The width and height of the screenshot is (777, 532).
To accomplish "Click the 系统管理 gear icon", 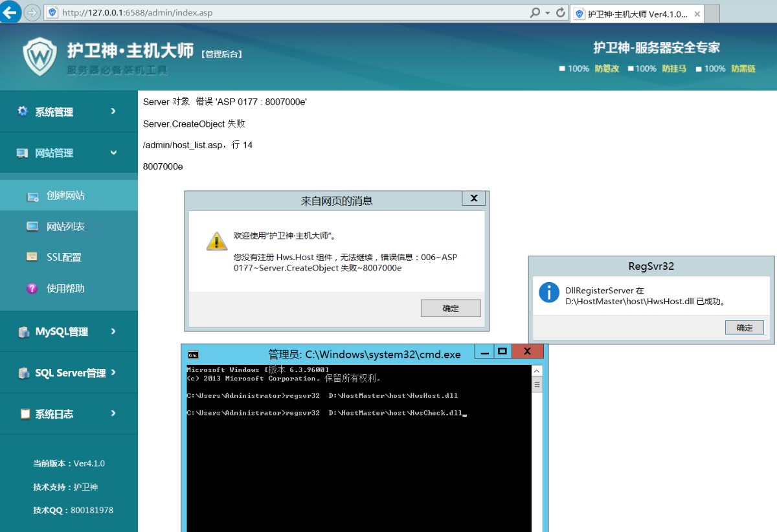I will coord(23,111).
